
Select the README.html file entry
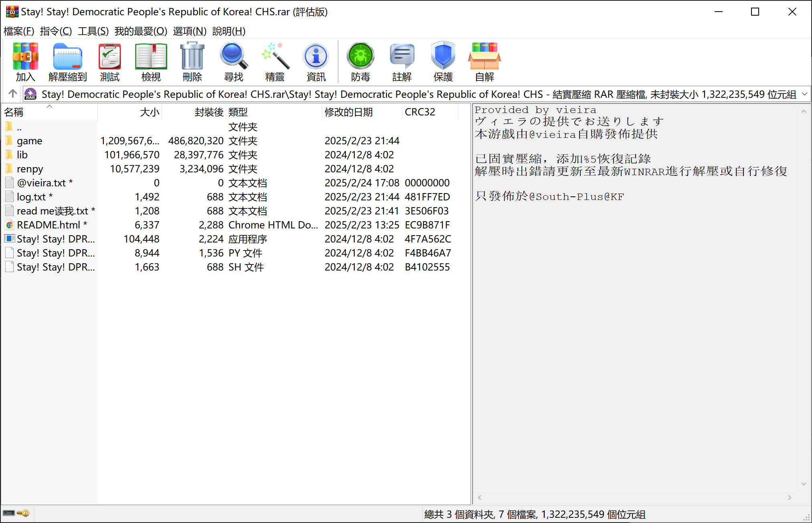[48, 225]
